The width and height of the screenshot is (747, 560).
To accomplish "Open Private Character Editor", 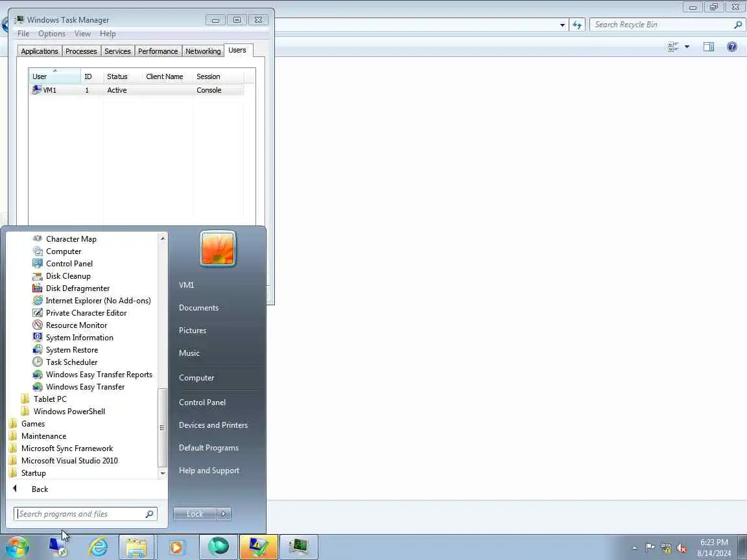I will coord(80,313).
